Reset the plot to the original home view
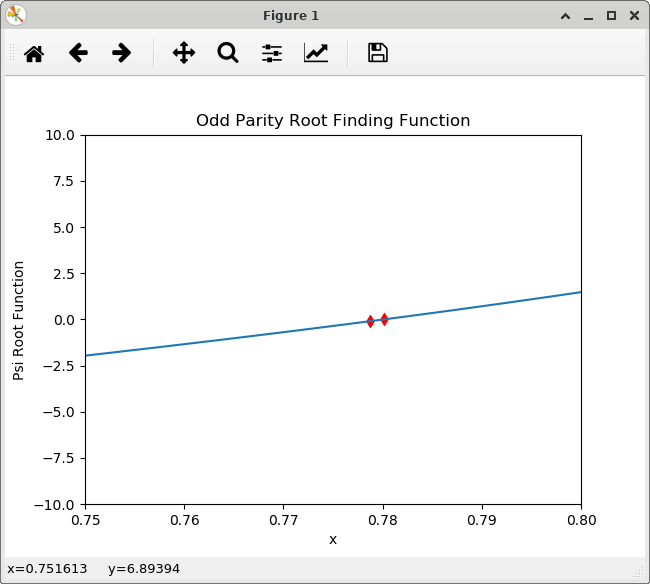The width and height of the screenshot is (650, 584). pos(34,53)
